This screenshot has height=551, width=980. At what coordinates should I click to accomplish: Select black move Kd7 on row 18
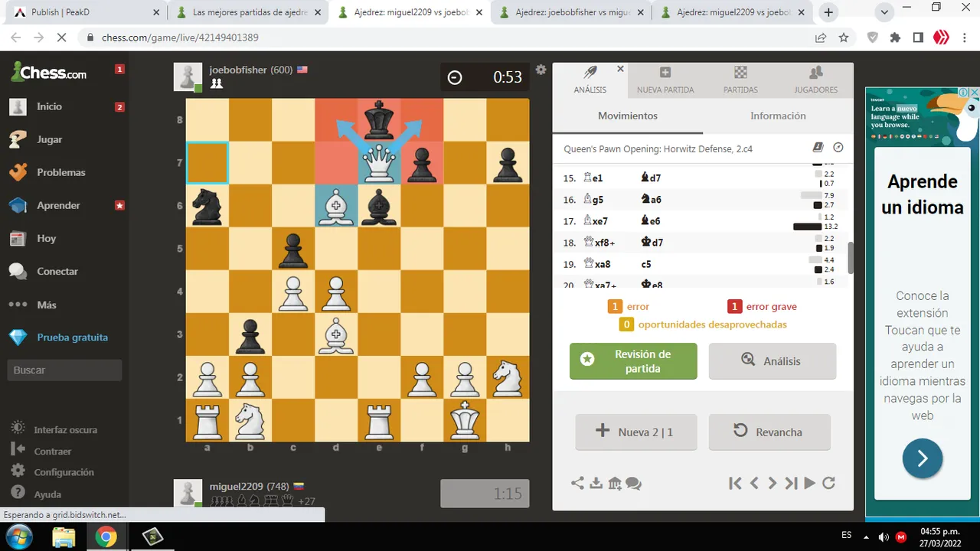(651, 242)
